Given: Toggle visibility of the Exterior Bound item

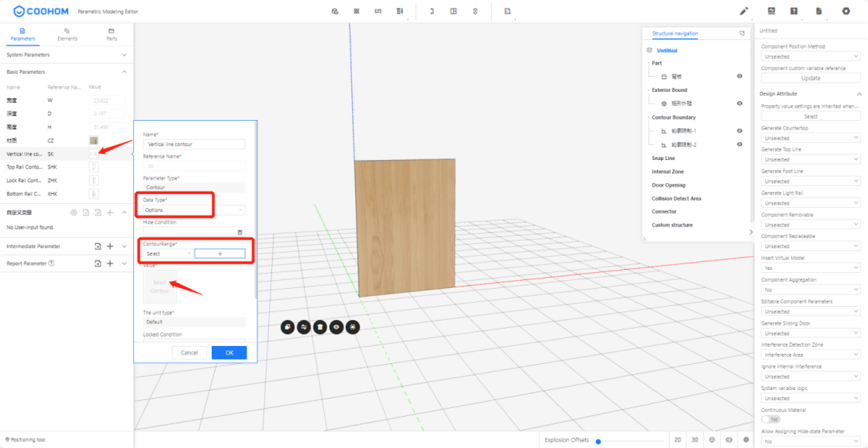Looking at the screenshot, I should pos(739,103).
